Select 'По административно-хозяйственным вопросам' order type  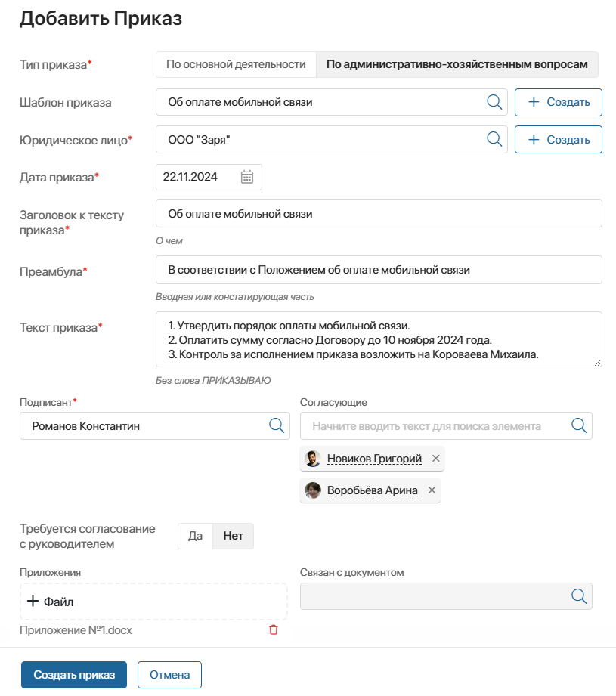click(457, 64)
